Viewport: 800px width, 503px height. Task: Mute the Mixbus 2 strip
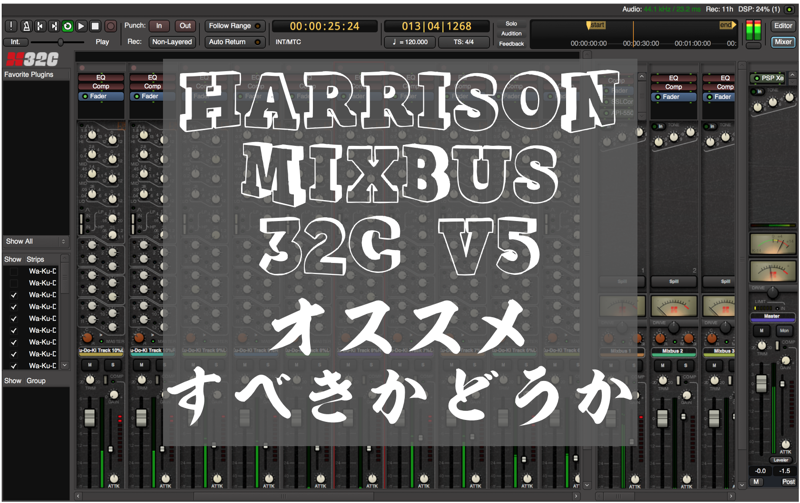coord(663,365)
